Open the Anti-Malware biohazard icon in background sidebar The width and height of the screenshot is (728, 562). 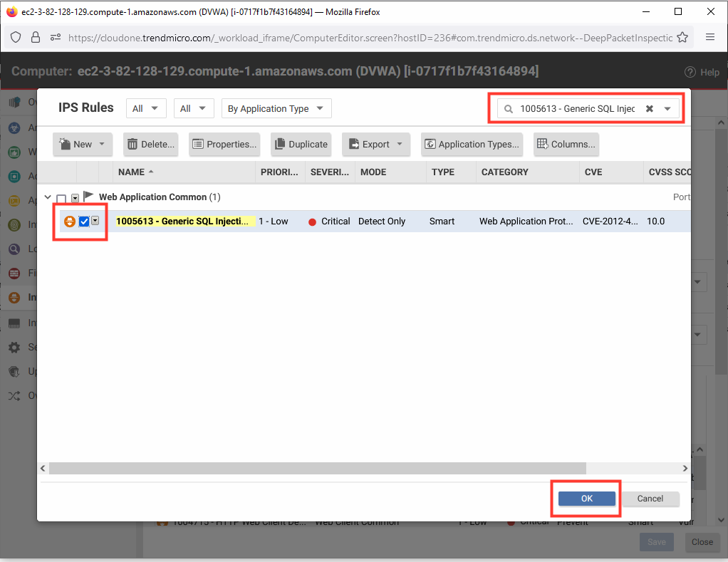(14, 128)
